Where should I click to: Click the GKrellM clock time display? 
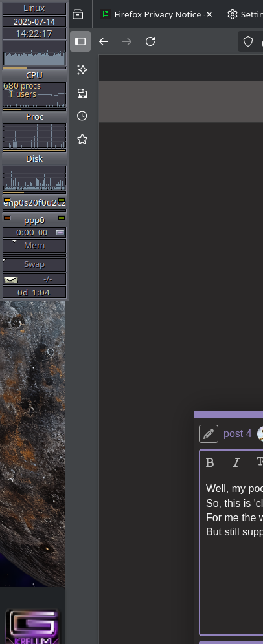pos(34,34)
